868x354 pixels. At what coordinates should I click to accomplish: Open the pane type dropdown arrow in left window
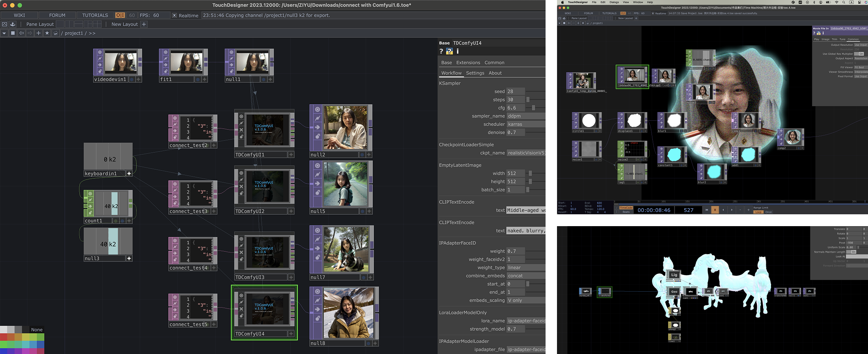coord(4,33)
